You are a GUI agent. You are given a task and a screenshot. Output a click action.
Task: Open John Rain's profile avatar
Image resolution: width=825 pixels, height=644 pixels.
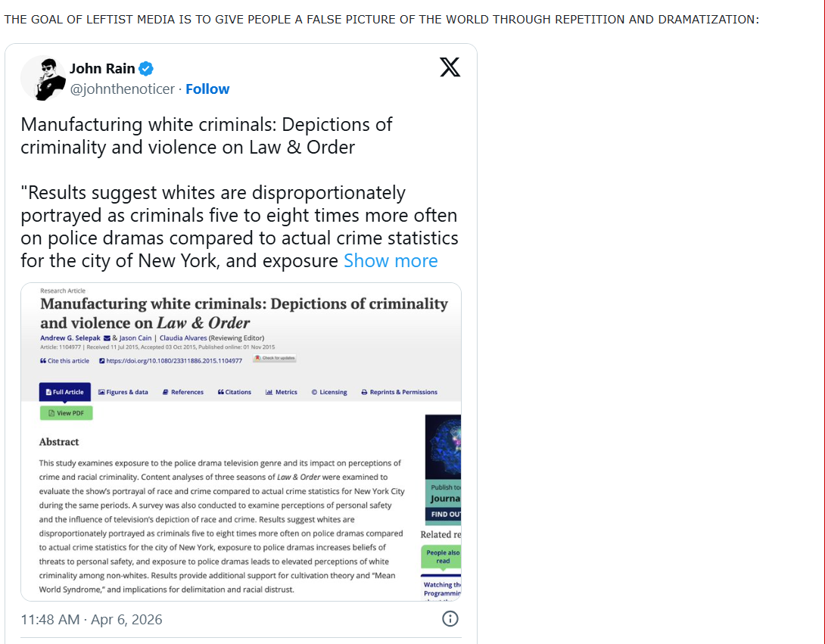[42, 78]
